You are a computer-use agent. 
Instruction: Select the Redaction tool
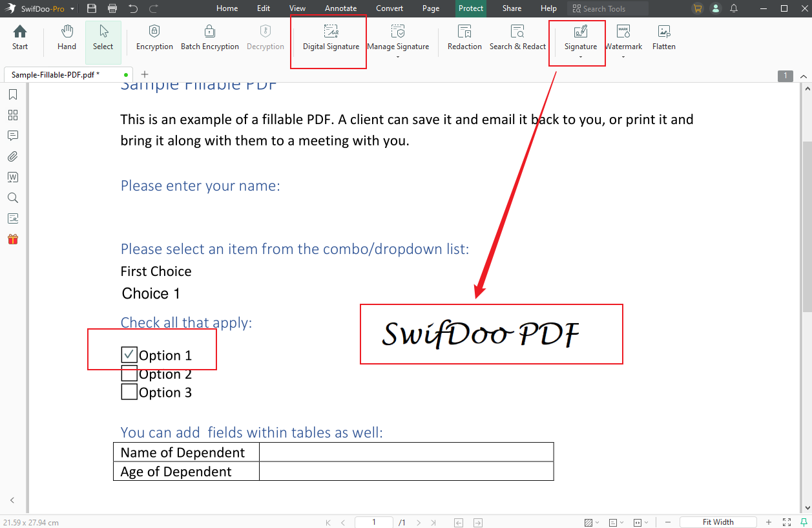coord(464,37)
